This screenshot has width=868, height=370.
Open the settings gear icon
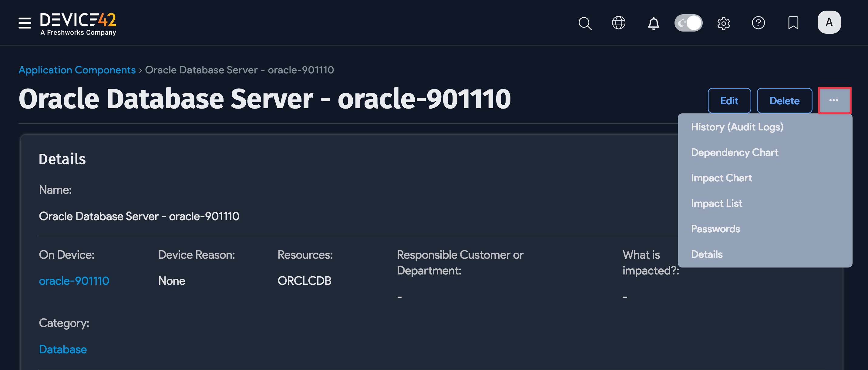724,23
